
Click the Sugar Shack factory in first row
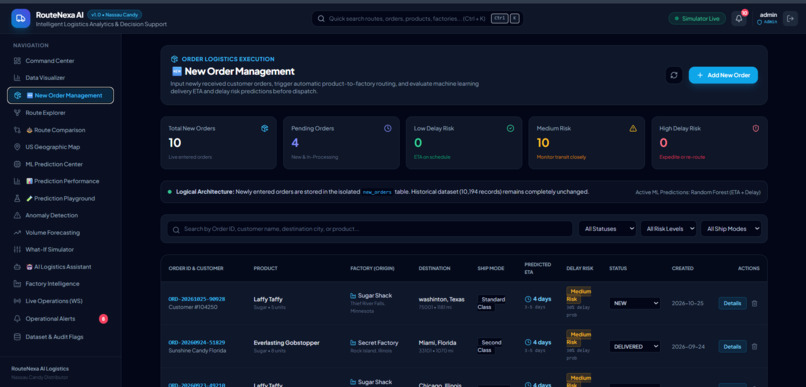[x=371, y=296]
